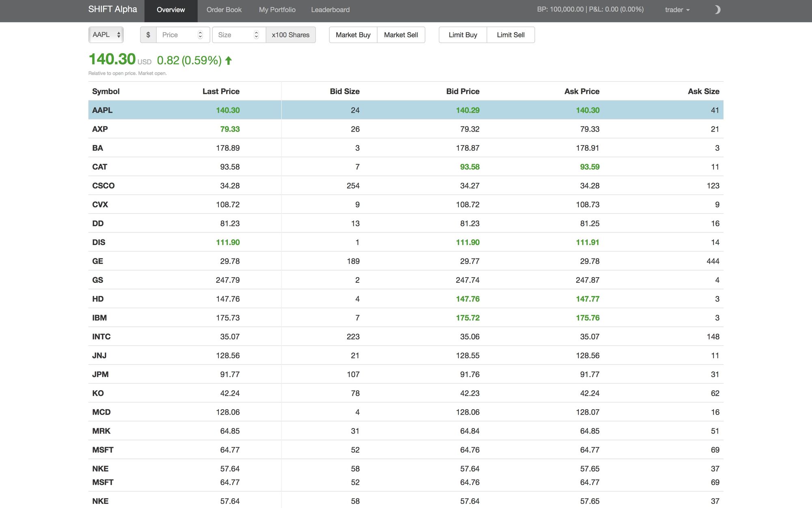Click AAPL bid price 140.29

(x=468, y=110)
